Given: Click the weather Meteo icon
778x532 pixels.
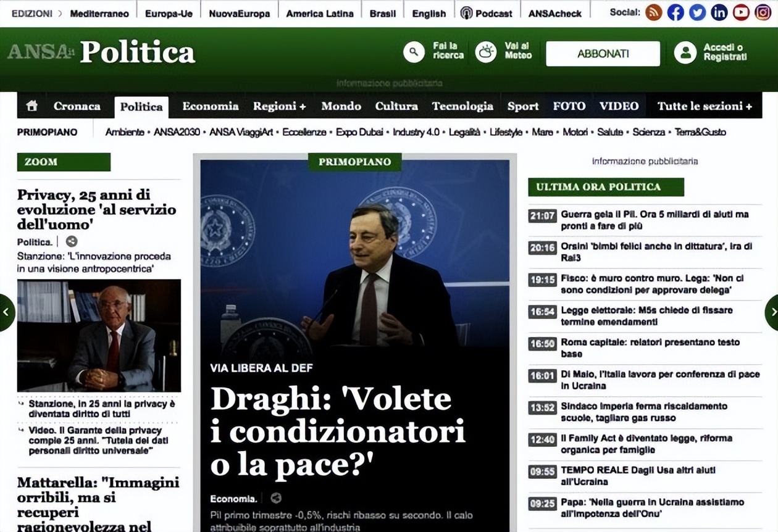Looking at the screenshot, I should pyautogui.click(x=486, y=52).
